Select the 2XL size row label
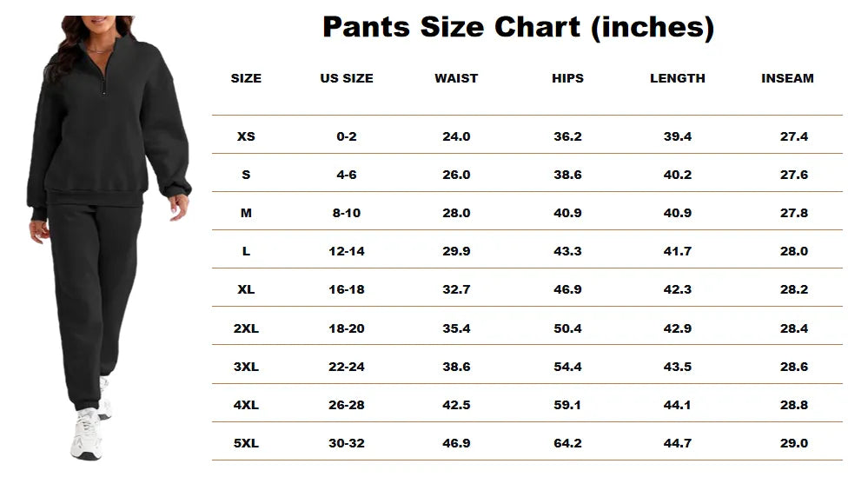The width and height of the screenshot is (868, 477). (x=246, y=328)
